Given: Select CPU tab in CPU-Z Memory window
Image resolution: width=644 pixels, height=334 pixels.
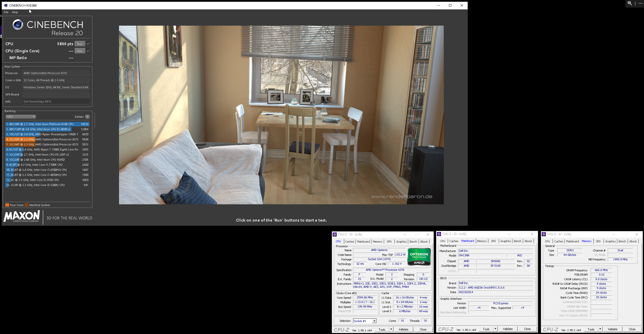Looking at the screenshot, I should point(547,241).
